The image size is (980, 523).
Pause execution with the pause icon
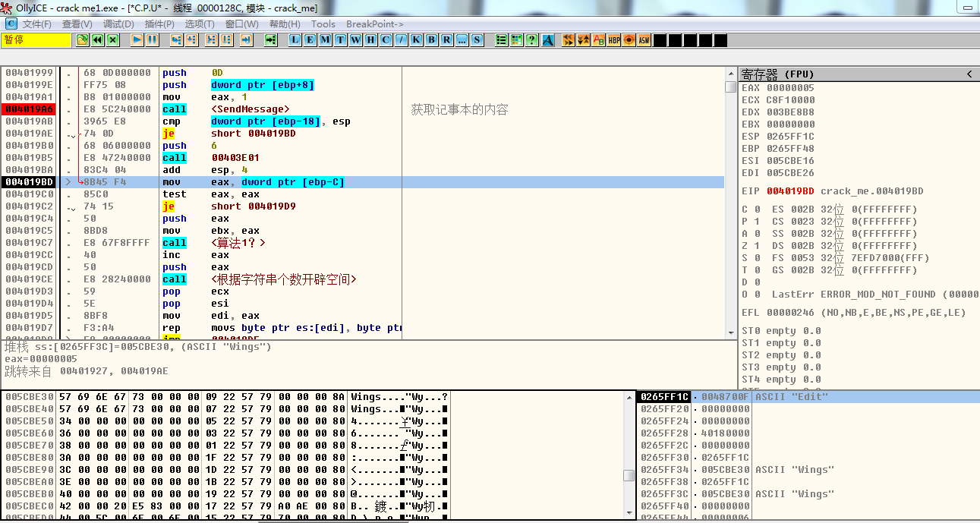153,39
